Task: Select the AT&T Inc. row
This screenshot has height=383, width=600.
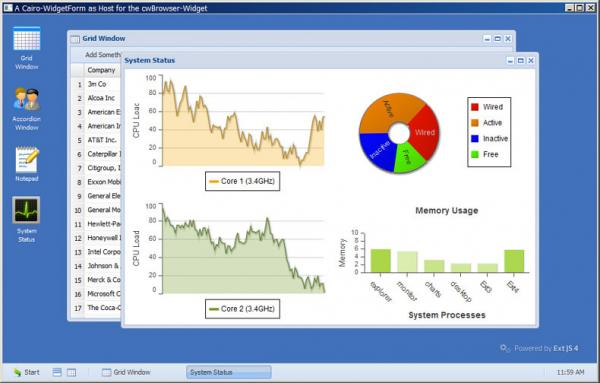Action: pyautogui.click(x=96, y=140)
